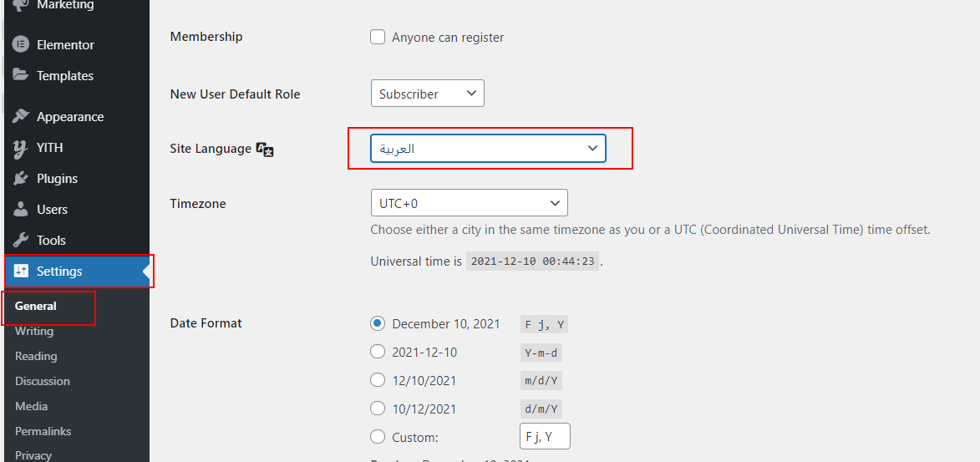Viewport: 980px width, 462px height.
Task: Open the Site Language dropdown
Action: point(488,149)
